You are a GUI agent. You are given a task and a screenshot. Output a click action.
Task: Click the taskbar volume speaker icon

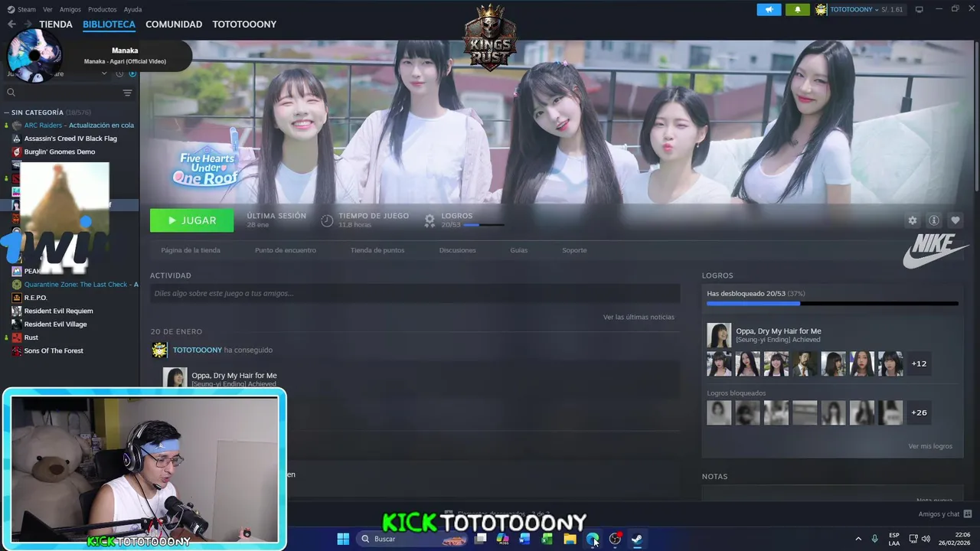click(925, 539)
